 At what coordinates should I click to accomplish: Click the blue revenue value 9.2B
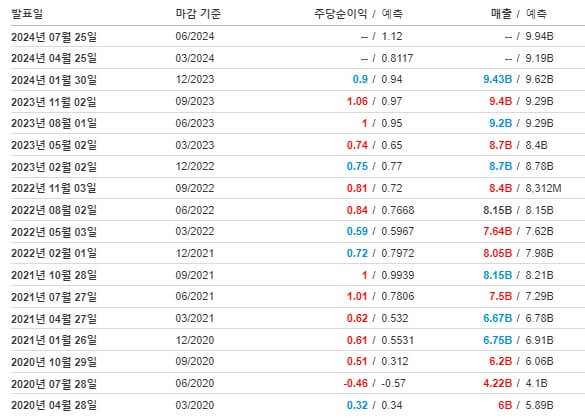click(x=500, y=123)
